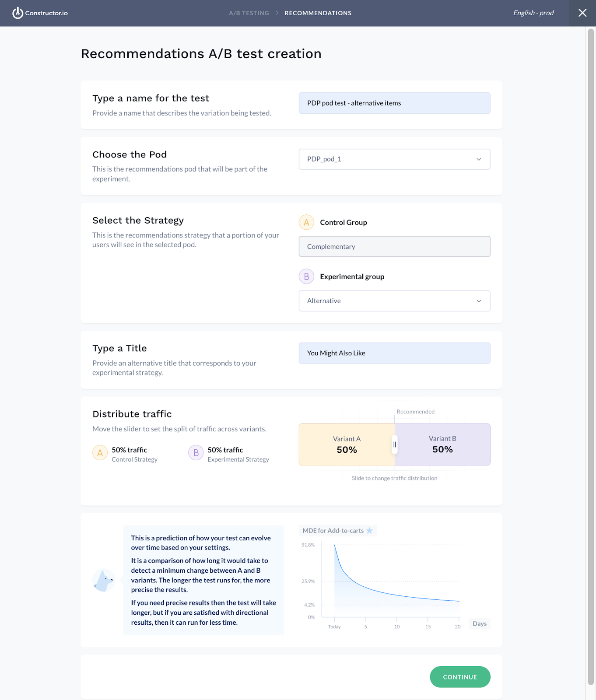Select the A badge beside Control Group
Viewport: 596px width, 700px height.
[306, 222]
